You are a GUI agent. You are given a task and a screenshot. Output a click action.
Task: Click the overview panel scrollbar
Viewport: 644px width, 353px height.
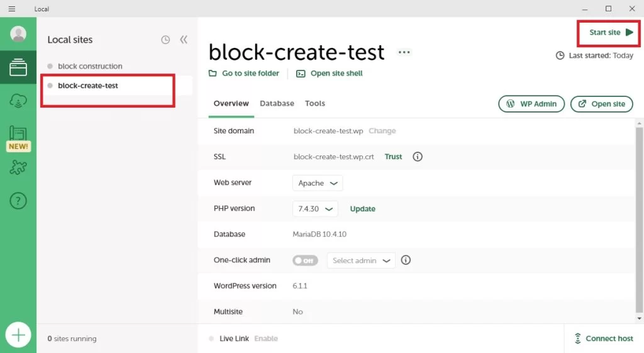(639, 220)
